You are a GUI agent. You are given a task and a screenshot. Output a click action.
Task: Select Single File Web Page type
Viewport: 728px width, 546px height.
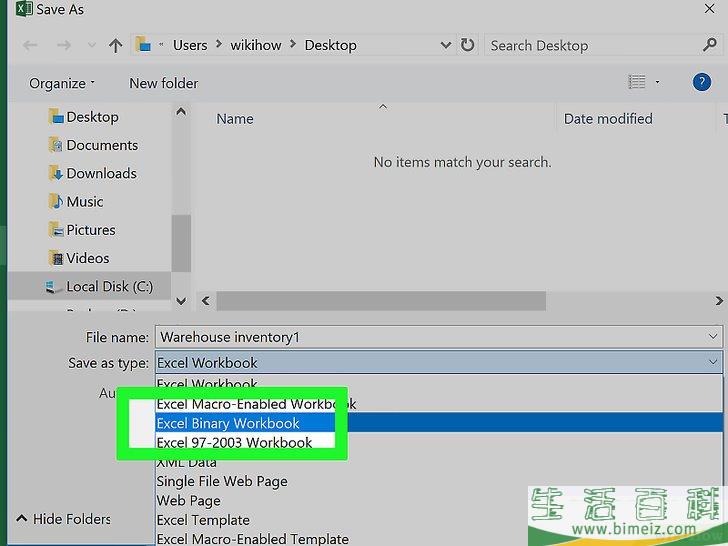coord(221,481)
